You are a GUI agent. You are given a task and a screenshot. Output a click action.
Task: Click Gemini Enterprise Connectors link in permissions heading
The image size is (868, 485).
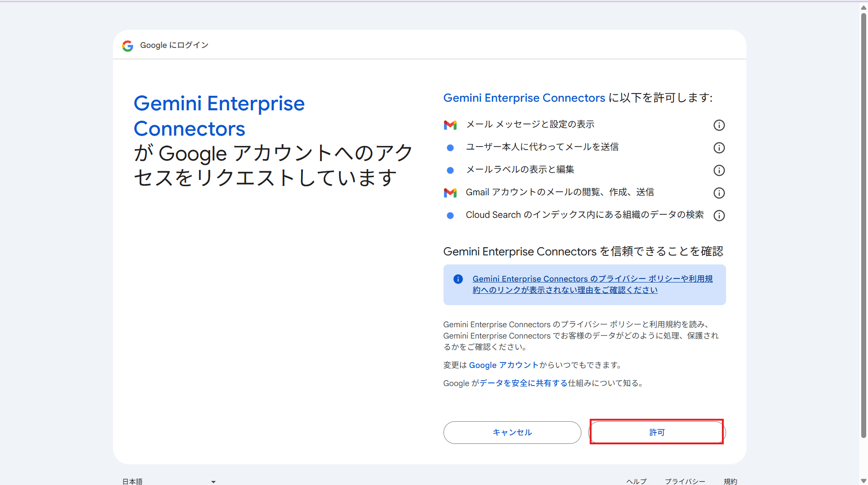tap(524, 98)
